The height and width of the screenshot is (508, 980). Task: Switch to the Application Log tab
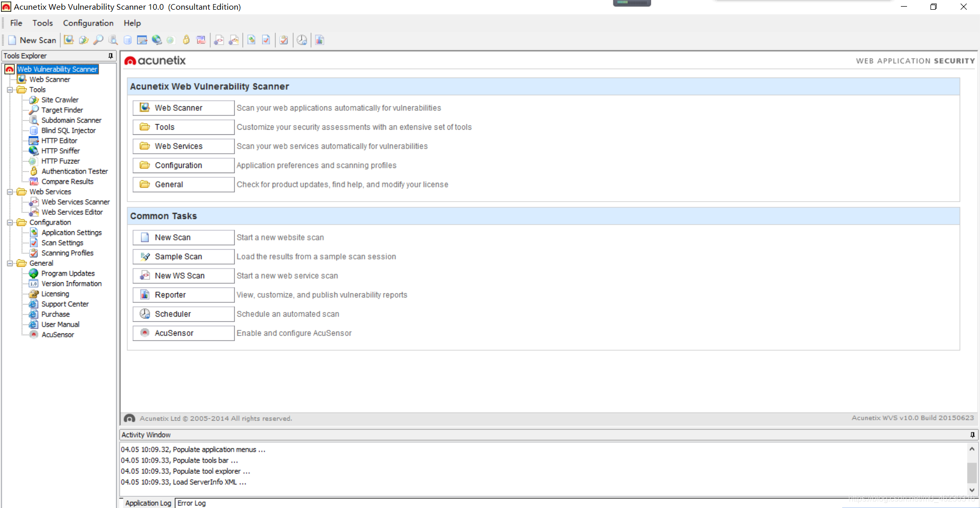[148, 503]
